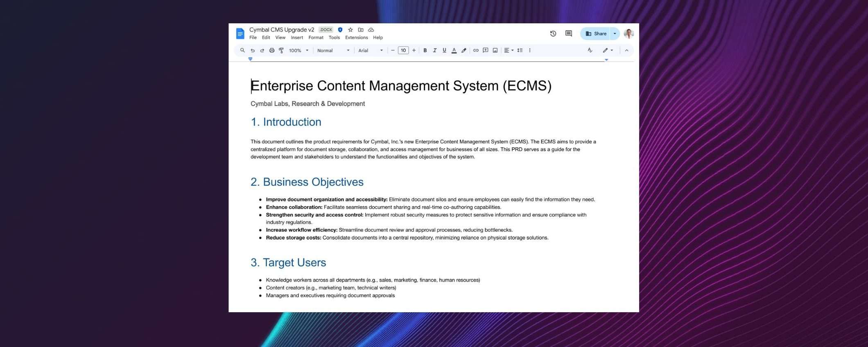The height and width of the screenshot is (347, 868).
Task: Click the Share button
Action: click(x=596, y=34)
